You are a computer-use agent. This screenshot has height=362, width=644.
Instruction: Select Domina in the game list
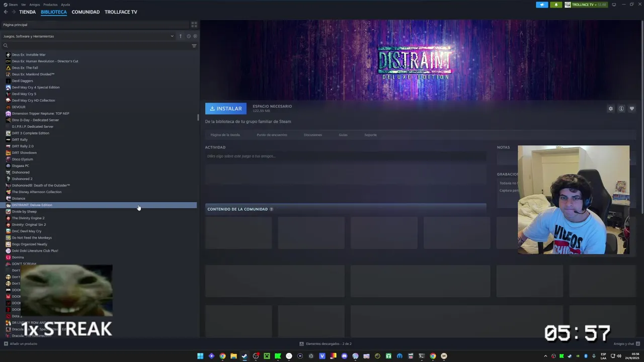(18, 257)
